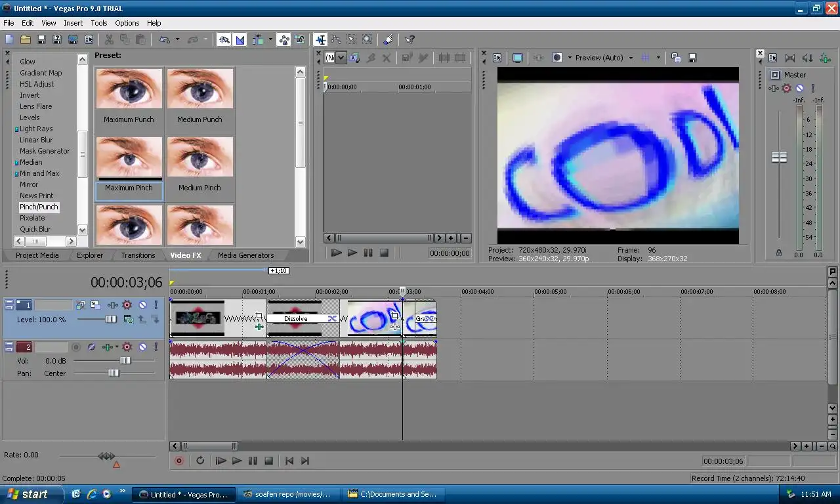
Task: Open the File menu
Action: point(9,23)
